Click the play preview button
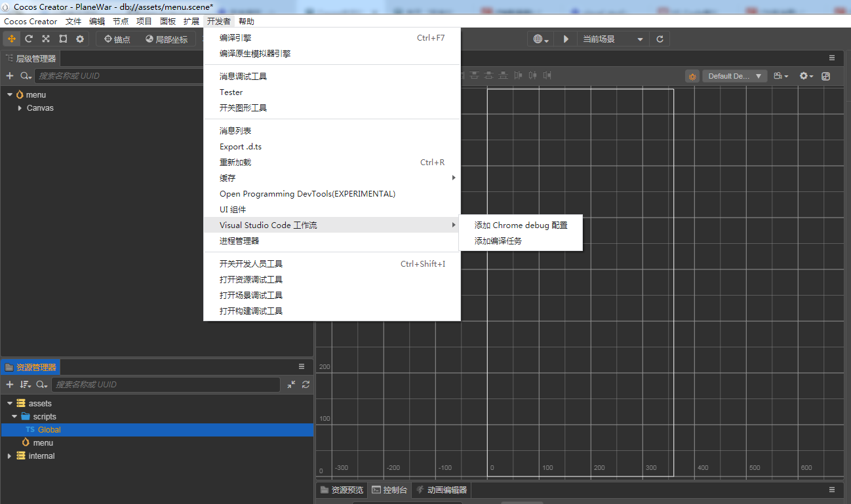 tap(566, 39)
